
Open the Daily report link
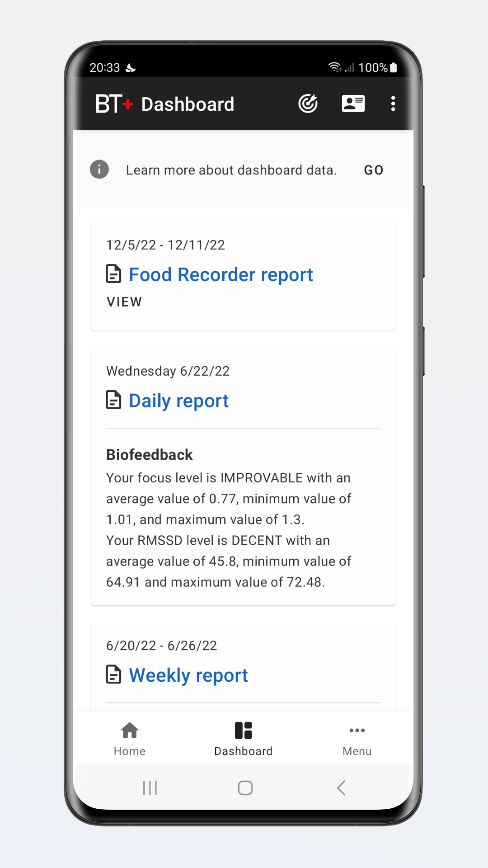click(x=179, y=401)
